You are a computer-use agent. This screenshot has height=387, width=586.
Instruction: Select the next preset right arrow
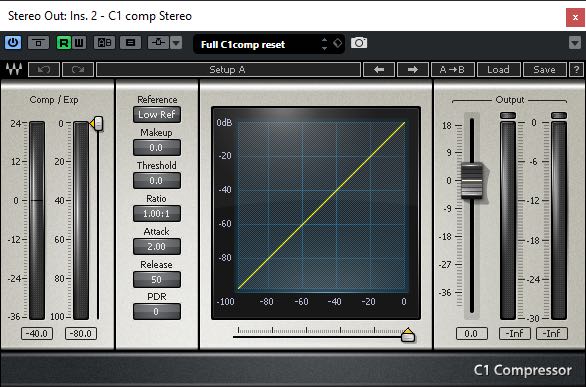coord(413,69)
